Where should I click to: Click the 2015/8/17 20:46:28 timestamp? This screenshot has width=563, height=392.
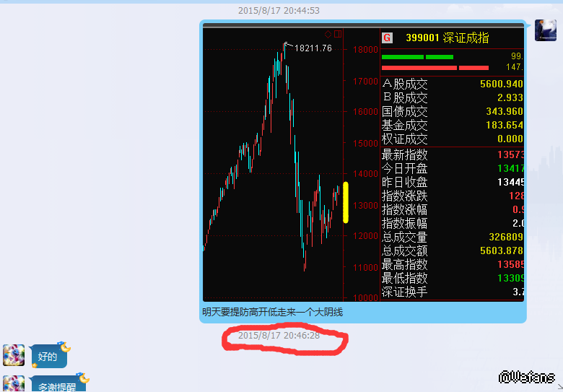279,335
